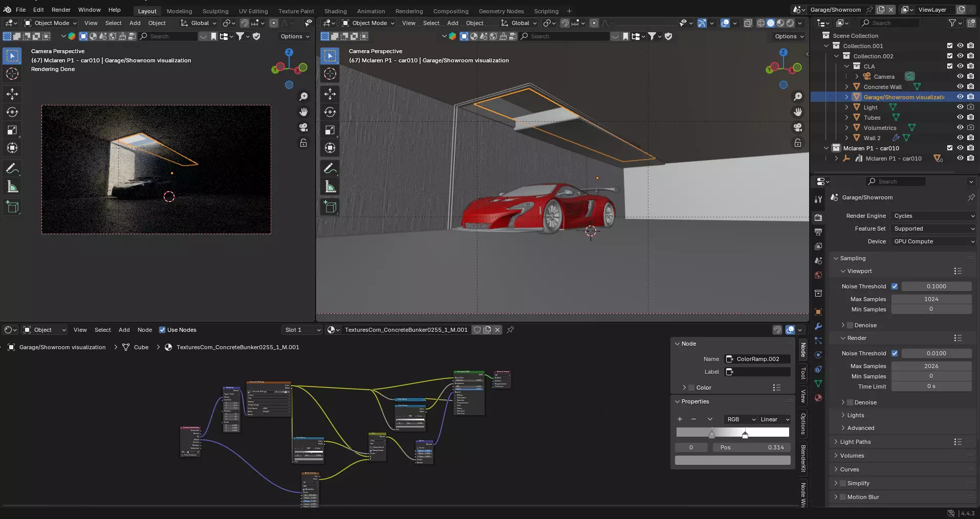
Task: Switch to the Shading workspace tab
Action: pos(335,11)
